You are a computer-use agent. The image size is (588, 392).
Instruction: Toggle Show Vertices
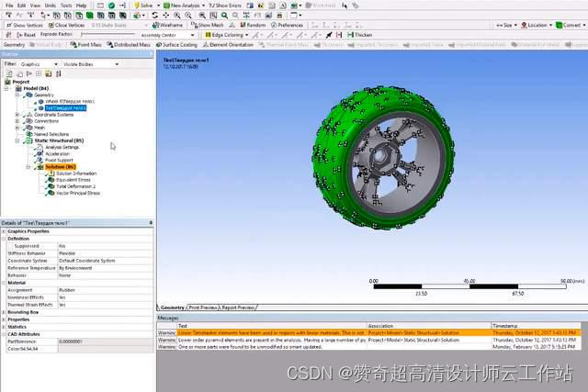pos(25,25)
